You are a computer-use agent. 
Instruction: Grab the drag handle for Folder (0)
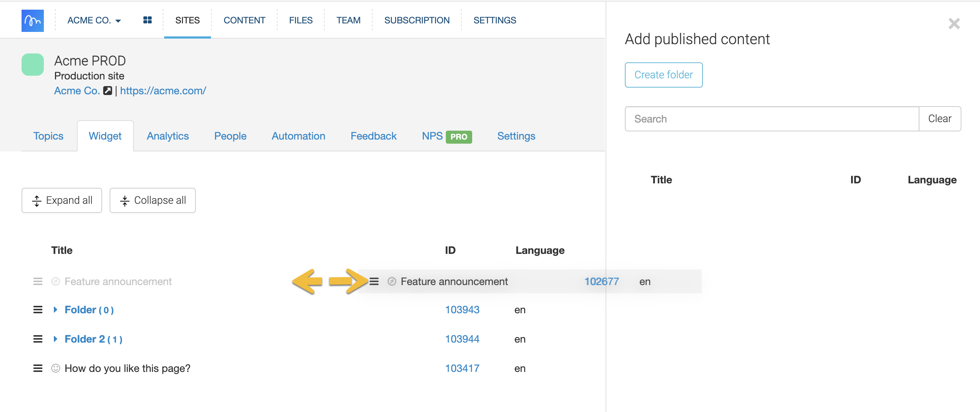[38, 310]
